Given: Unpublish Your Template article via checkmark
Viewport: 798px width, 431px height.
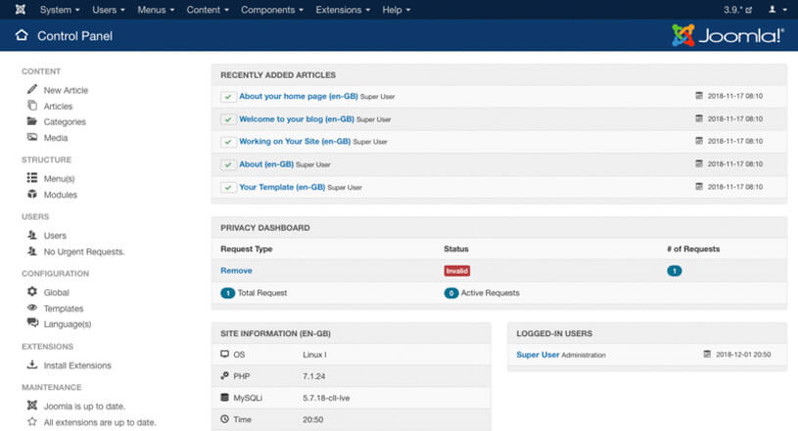Looking at the screenshot, I should tap(228, 187).
